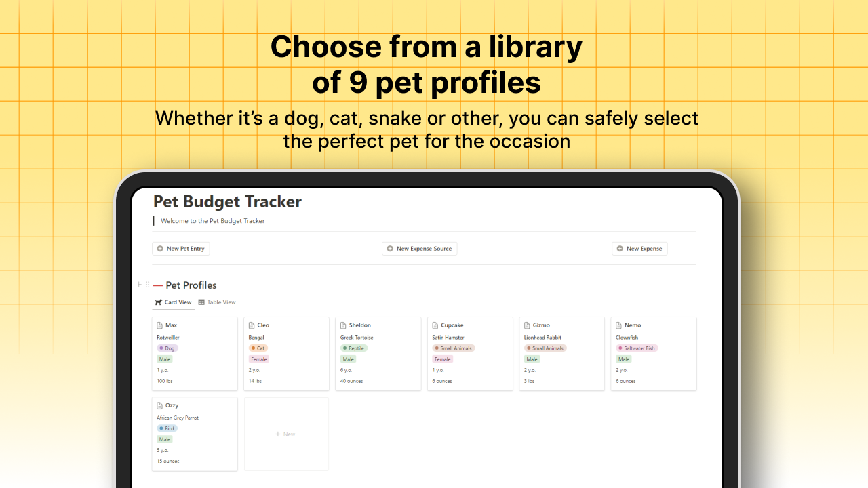Viewport: 868px width, 488px height.
Task: Click the plus icon on New Expense Source
Action: click(390, 248)
